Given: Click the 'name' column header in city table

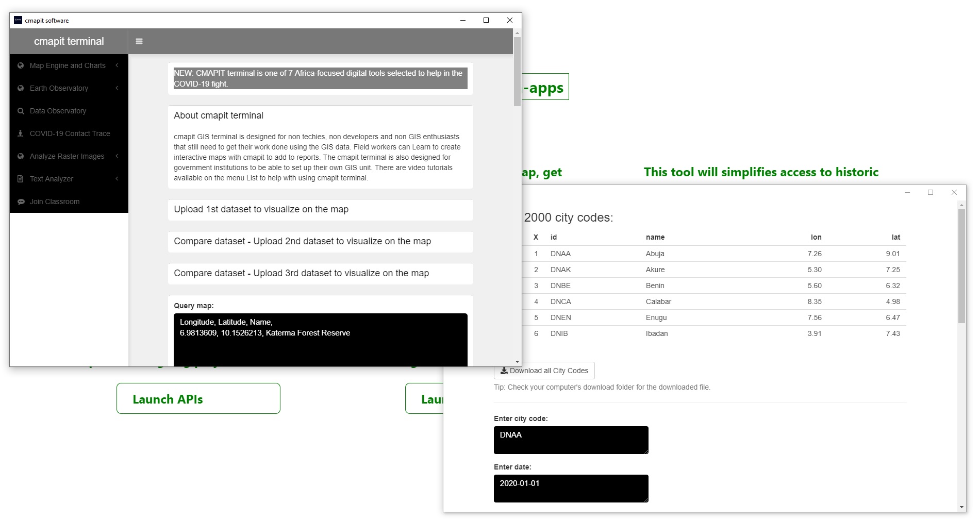Looking at the screenshot, I should pyautogui.click(x=655, y=237).
